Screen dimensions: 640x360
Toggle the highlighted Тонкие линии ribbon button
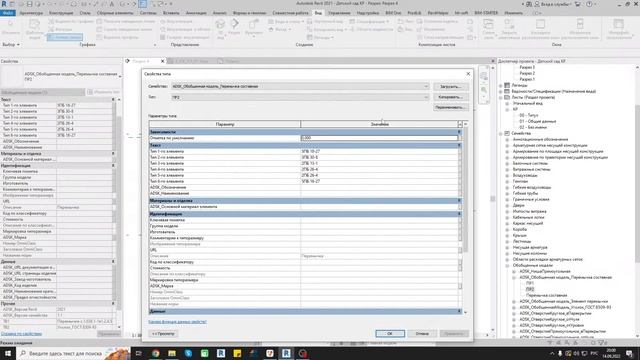65,37
